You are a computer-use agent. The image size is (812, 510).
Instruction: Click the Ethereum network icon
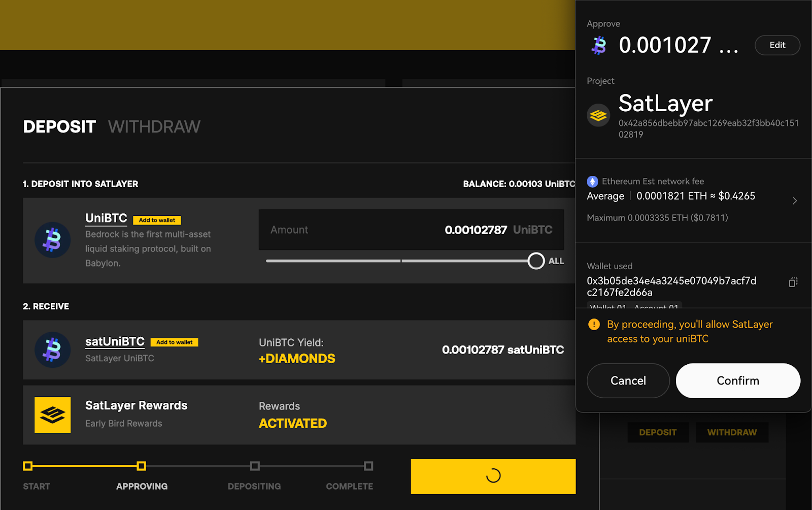pyautogui.click(x=592, y=181)
